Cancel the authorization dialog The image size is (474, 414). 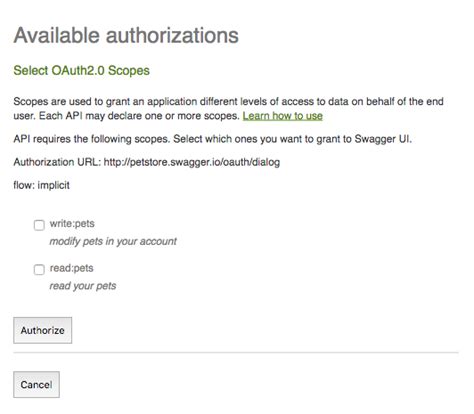tap(36, 385)
